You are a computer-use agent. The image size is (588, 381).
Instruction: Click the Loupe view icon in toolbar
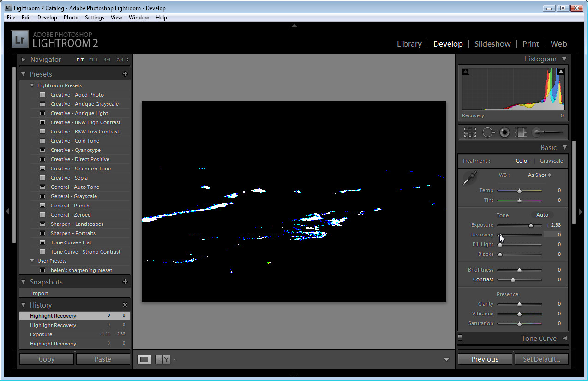pos(144,359)
